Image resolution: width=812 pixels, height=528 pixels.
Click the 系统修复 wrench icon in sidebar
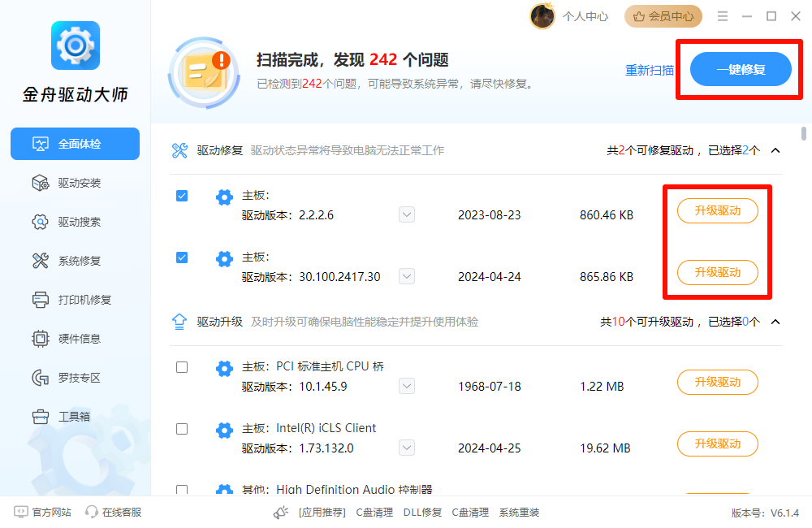coord(41,261)
